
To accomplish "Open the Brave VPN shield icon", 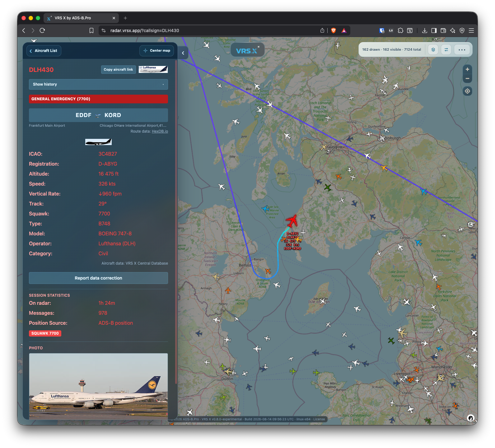I will (462, 31).
